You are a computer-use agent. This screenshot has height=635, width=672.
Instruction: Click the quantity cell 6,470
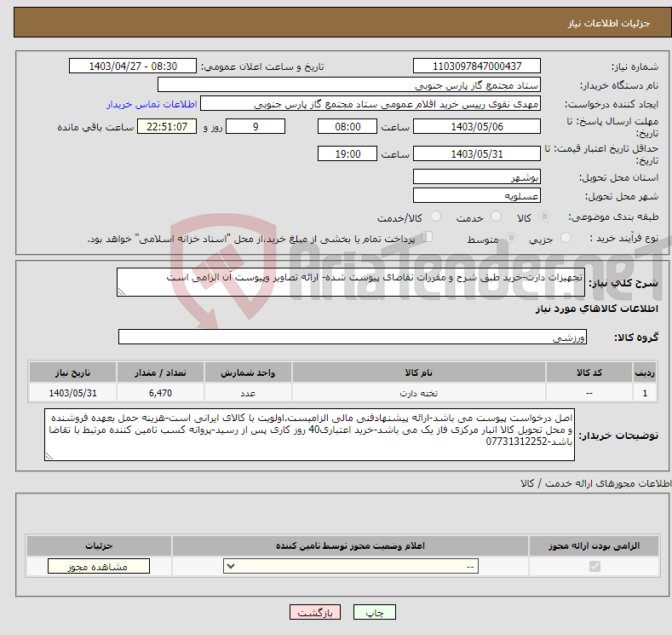[160, 393]
